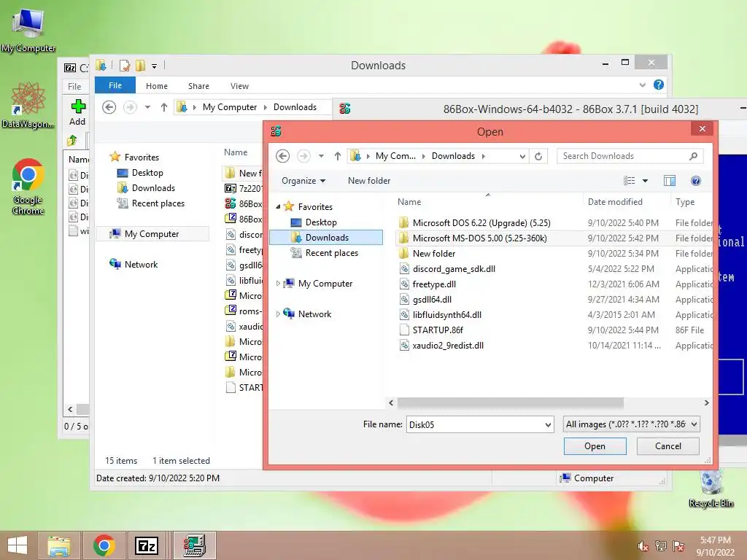Click the horizontal scrollbar in Open dialog
This screenshot has height=560, width=747.
(510, 402)
